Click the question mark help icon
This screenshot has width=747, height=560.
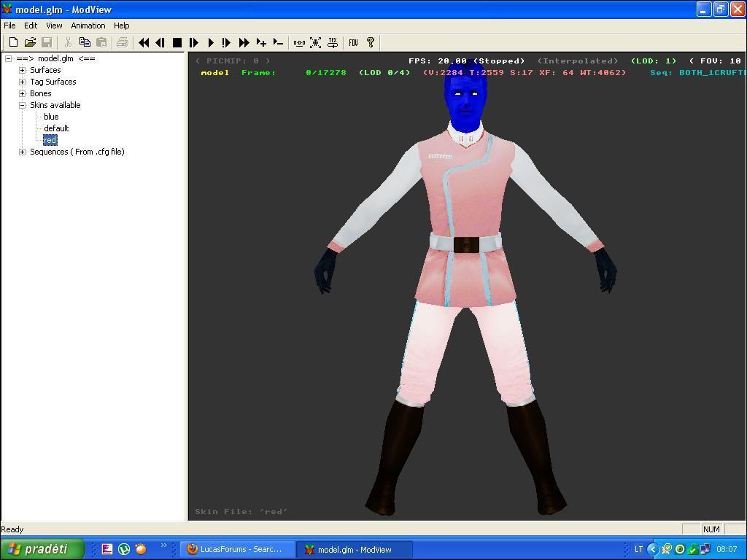pyautogui.click(x=370, y=43)
